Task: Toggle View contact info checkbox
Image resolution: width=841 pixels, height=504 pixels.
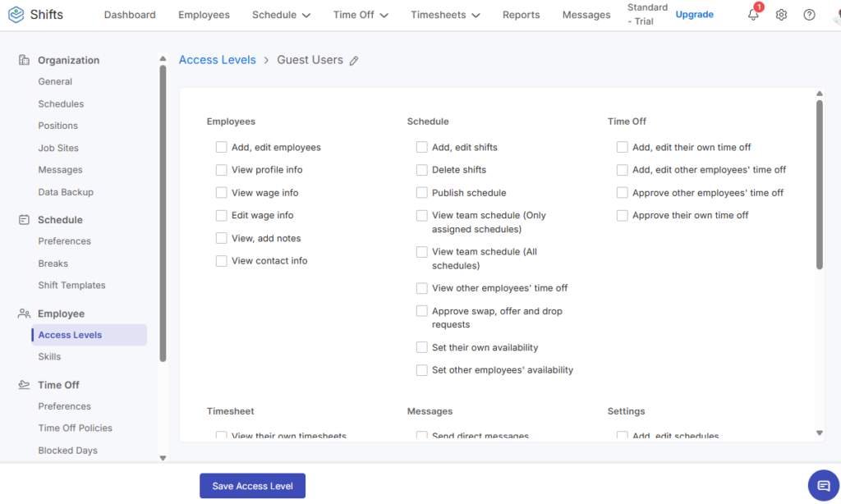Action: 221,260
